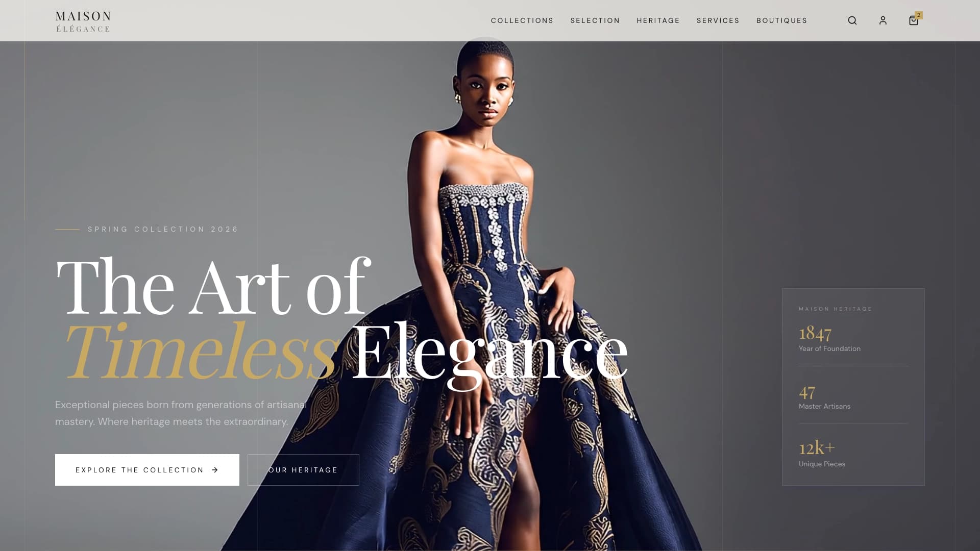Go to Maison Élégance logo home
The width and height of the screenshot is (980, 551).
(83, 21)
